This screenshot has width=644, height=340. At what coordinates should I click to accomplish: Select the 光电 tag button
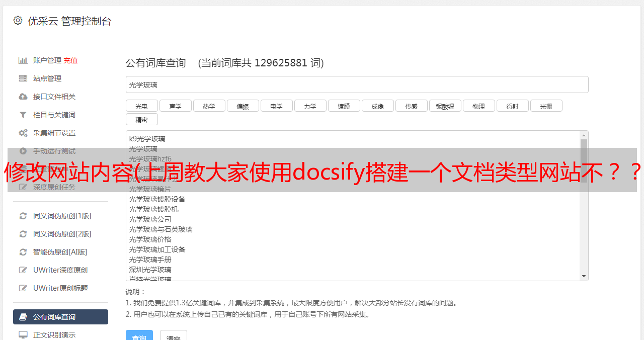(x=141, y=106)
